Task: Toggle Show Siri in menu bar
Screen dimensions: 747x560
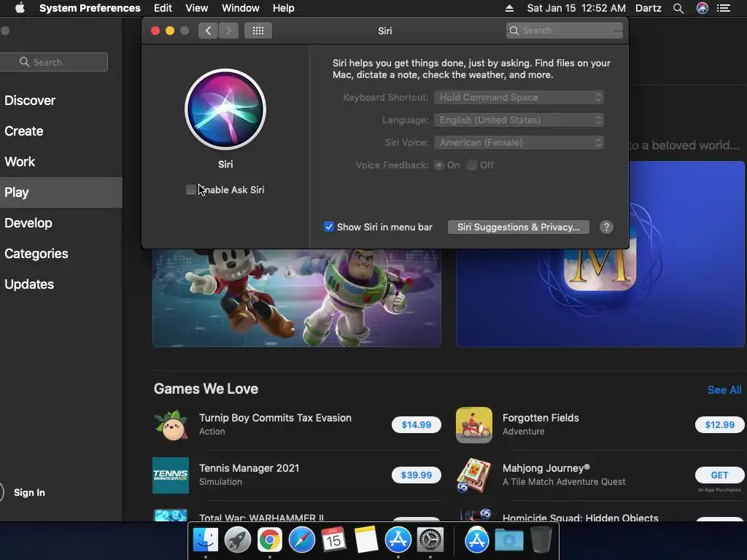Action: [x=329, y=227]
